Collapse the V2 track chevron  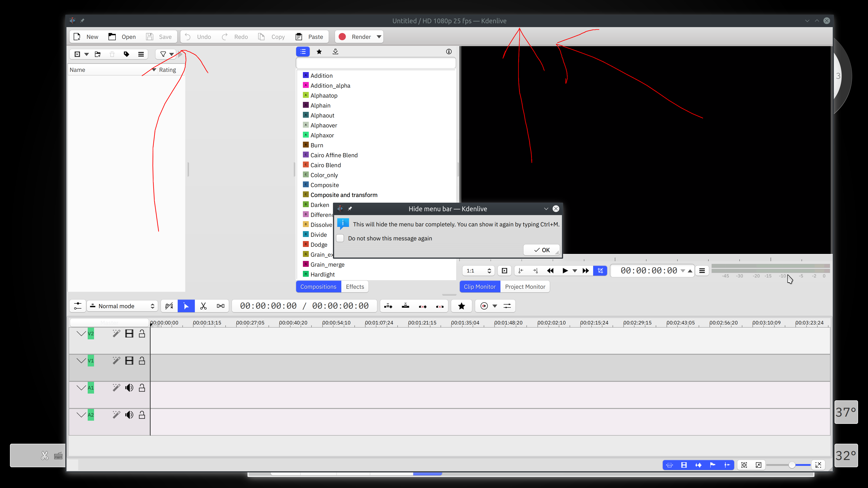point(81,333)
